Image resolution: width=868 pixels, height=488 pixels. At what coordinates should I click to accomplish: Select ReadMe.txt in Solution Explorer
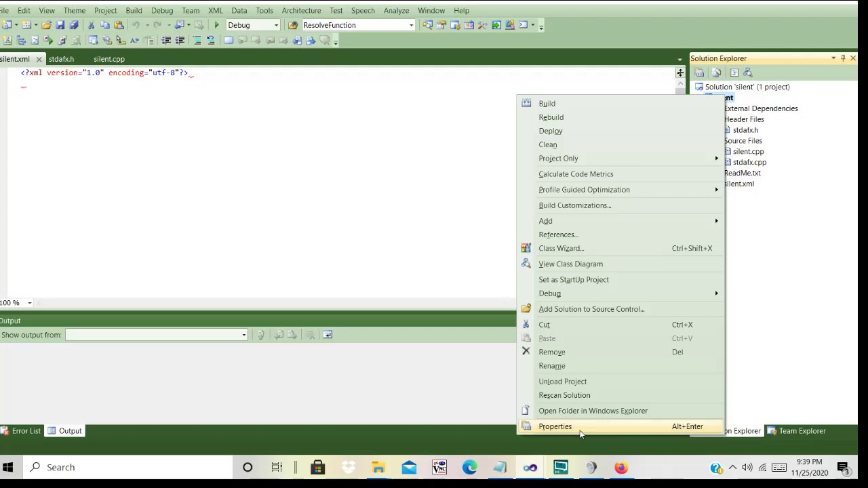pos(743,173)
